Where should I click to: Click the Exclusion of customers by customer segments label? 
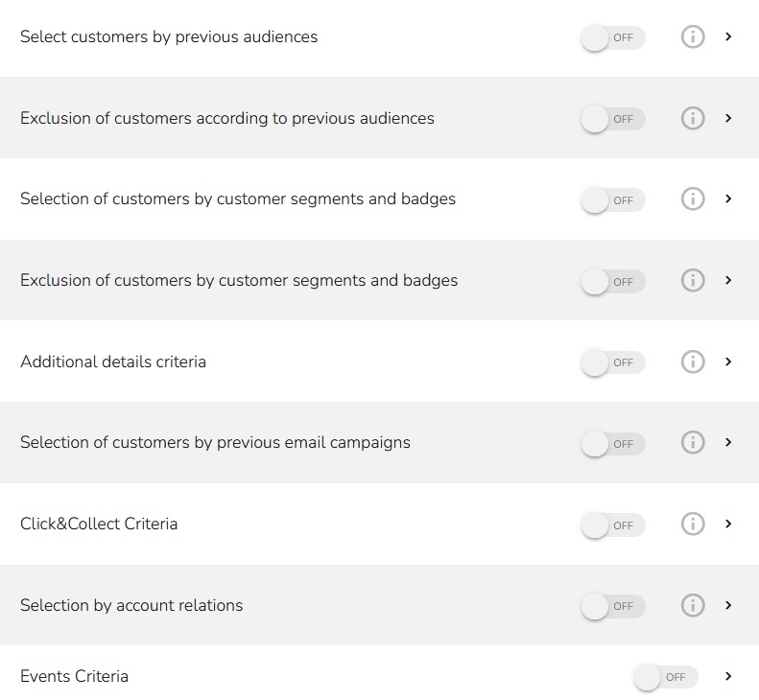click(239, 281)
